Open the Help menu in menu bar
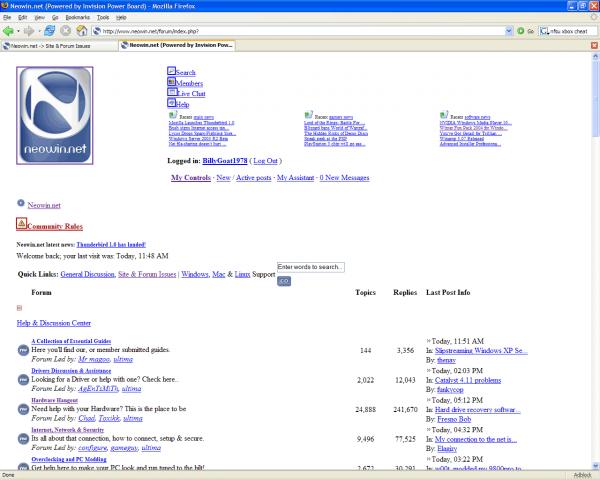Image resolution: width=600 pixels, height=480 pixels. (x=121, y=17)
